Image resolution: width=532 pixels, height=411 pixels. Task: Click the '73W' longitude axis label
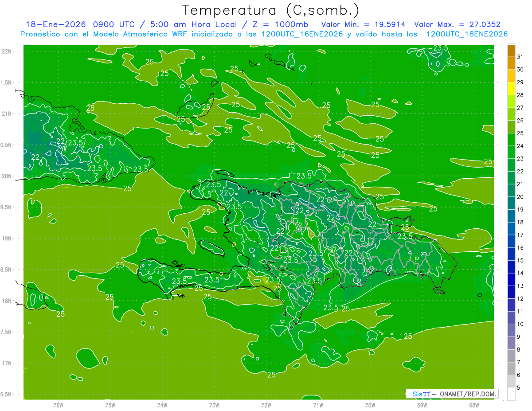214,405
